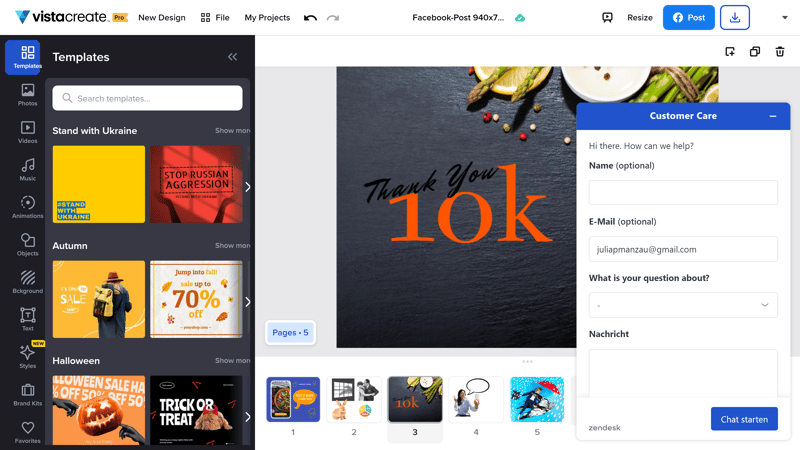The width and height of the screenshot is (800, 450).
Task: Select the Text tool in sidebar
Action: pos(27,319)
